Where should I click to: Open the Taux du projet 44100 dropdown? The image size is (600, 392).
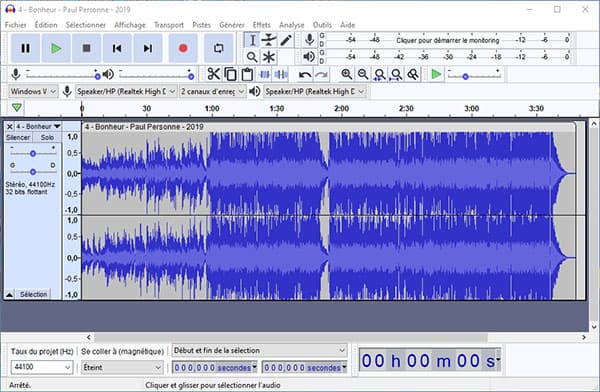[x=41, y=367]
